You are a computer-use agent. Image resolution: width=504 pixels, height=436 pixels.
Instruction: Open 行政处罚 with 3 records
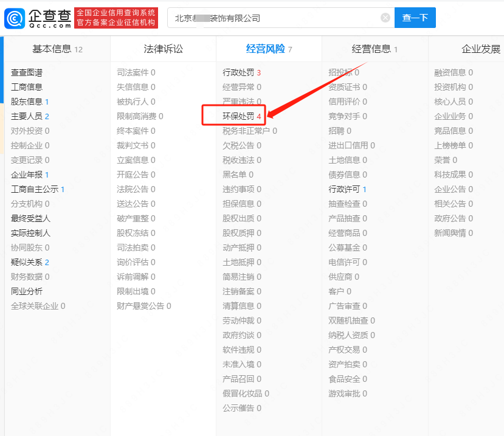point(242,73)
